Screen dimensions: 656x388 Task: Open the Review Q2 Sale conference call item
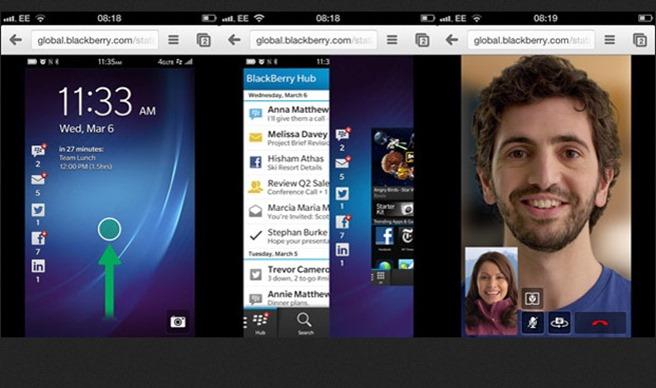(x=286, y=187)
